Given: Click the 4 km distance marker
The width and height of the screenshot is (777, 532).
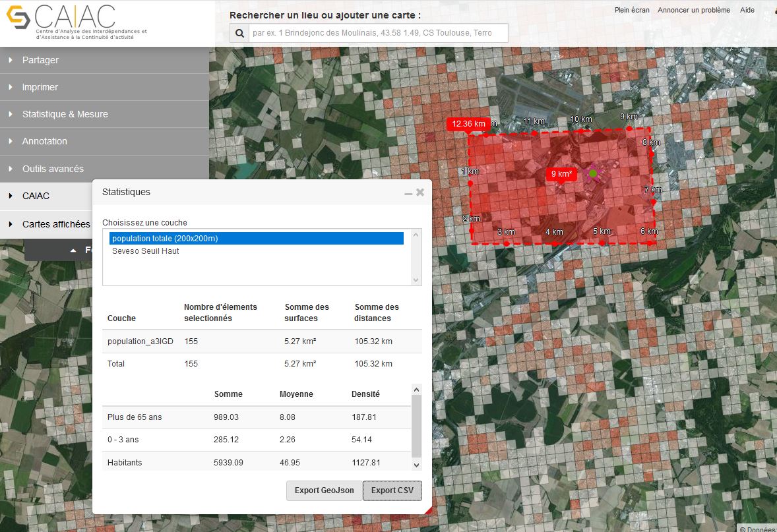Looking at the screenshot, I should (554, 232).
